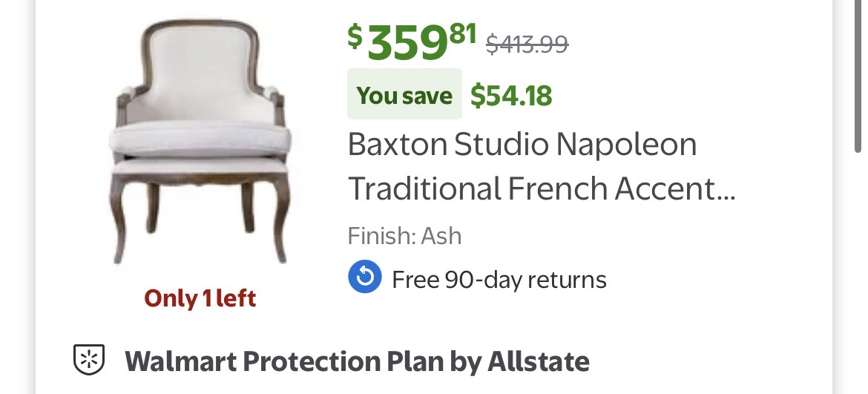Click the chair's white seat cushion in image
Screen dimensions: 868x394
200,138
